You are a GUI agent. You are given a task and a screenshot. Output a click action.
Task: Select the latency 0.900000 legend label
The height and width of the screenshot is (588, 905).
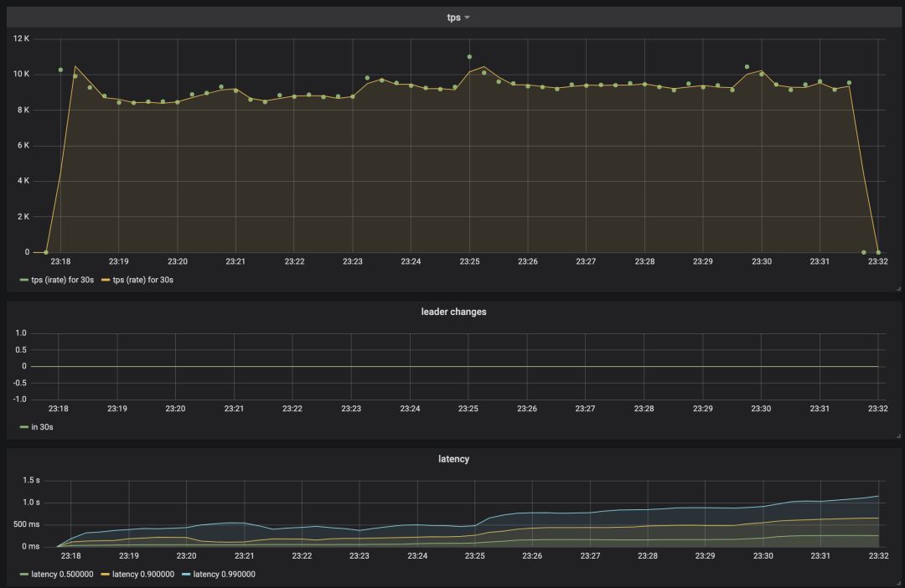(143, 575)
